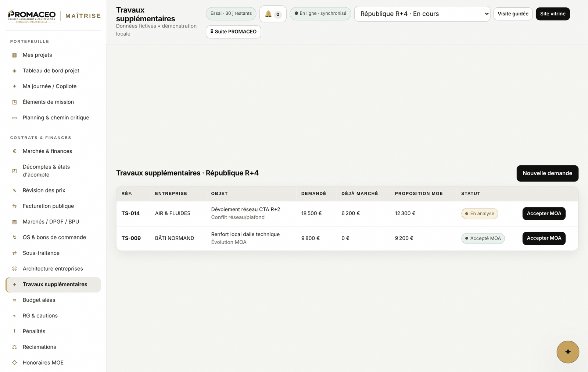The image size is (588, 372).
Task: Create a Nouvelle demande
Action: [547, 173]
